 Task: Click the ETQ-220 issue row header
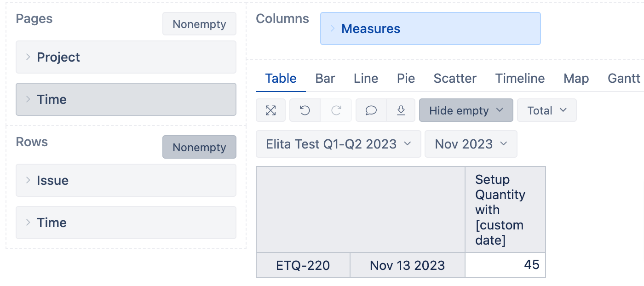303,265
